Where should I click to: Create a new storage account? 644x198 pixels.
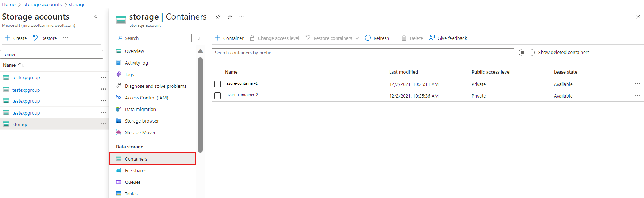click(16, 38)
